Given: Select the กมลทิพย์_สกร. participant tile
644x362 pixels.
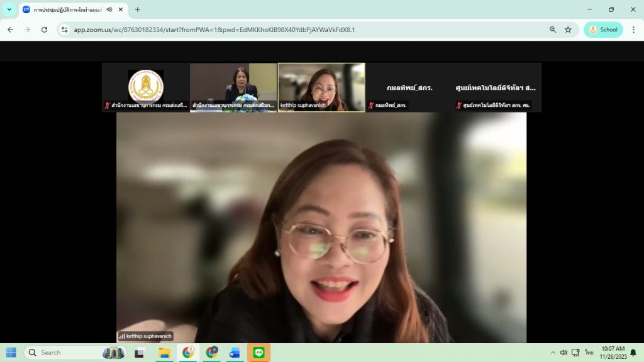Looking at the screenshot, I should click(x=409, y=87).
